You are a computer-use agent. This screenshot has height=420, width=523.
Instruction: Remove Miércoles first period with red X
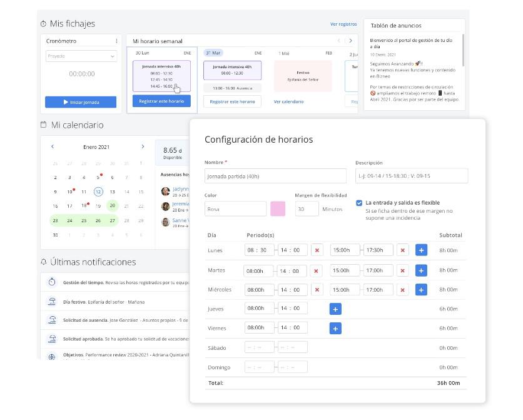[x=317, y=290]
